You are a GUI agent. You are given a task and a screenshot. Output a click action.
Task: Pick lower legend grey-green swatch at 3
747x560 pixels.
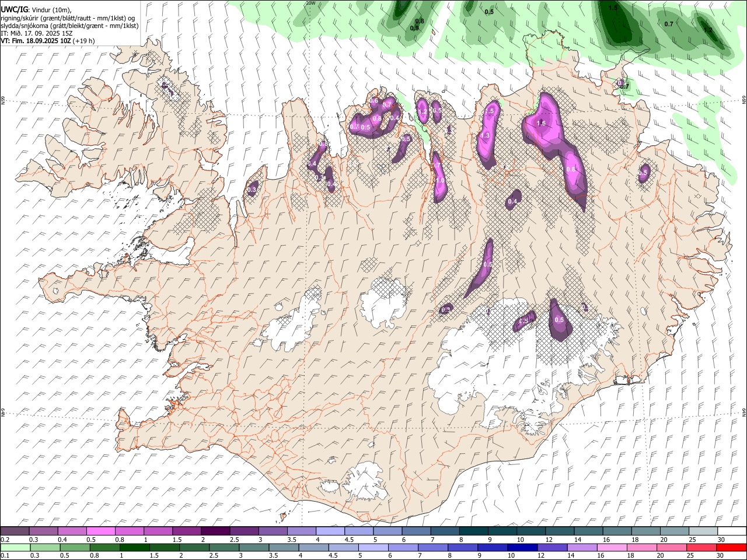click(x=254, y=547)
